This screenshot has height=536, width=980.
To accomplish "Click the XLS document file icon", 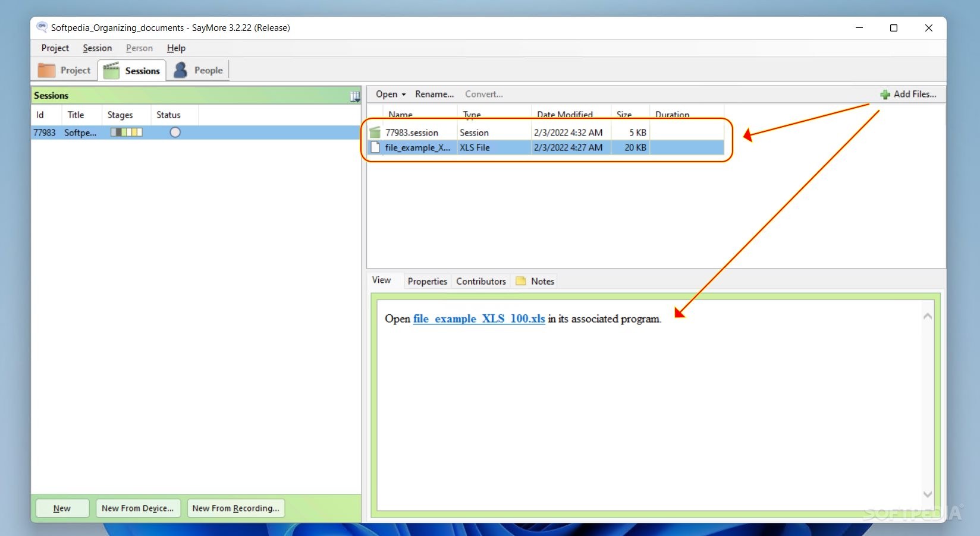I will pyautogui.click(x=375, y=147).
